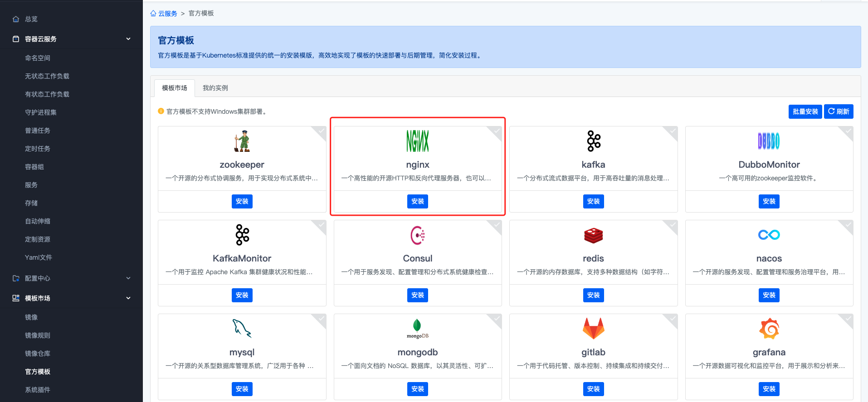The height and width of the screenshot is (402, 868).
Task: Click the redis logo icon
Action: 594,235
